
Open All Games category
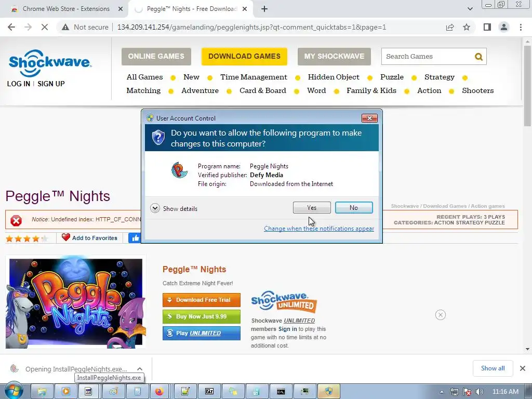(144, 77)
